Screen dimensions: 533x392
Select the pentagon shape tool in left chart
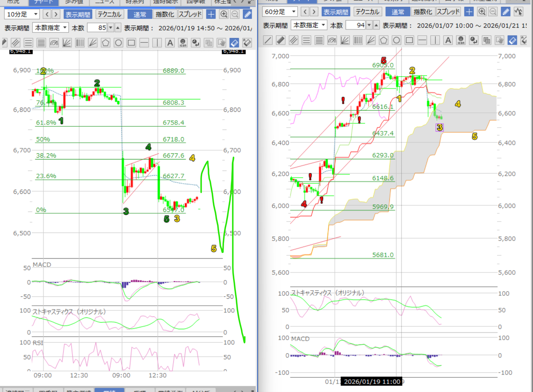click(105, 42)
